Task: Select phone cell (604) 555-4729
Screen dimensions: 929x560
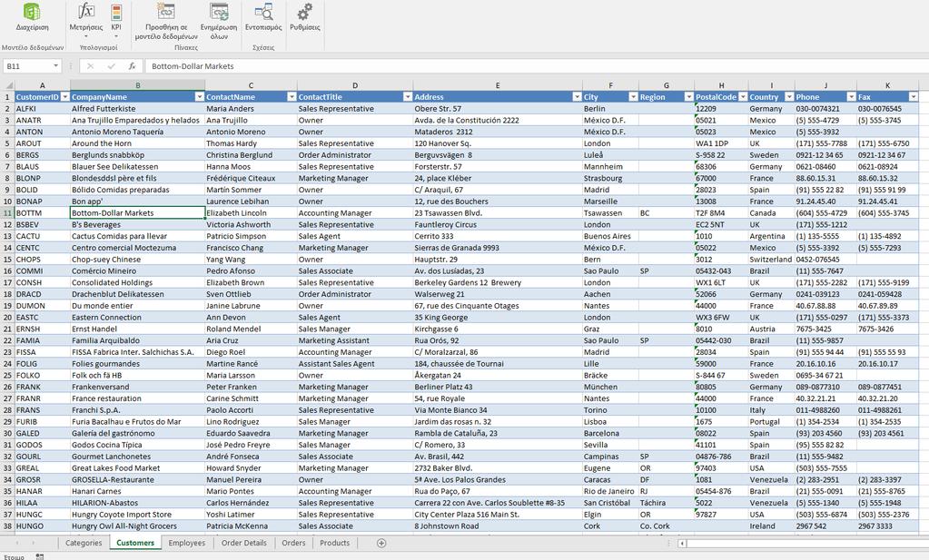Action: [825, 213]
